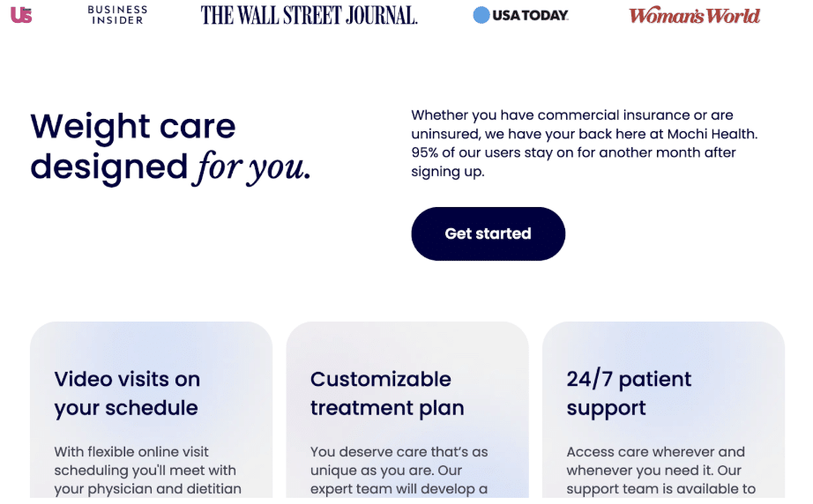813x504 pixels.
Task: Click 'support team is available' text line
Action: 660,489
